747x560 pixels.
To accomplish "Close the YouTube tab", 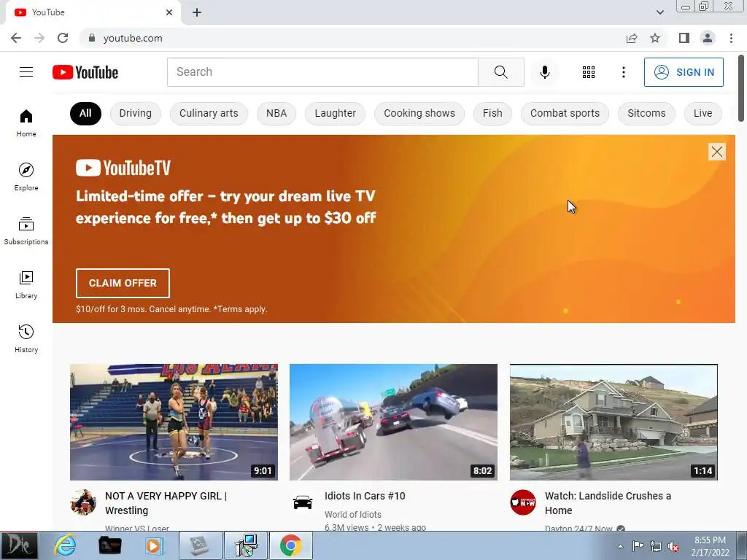I will pyautogui.click(x=169, y=12).
